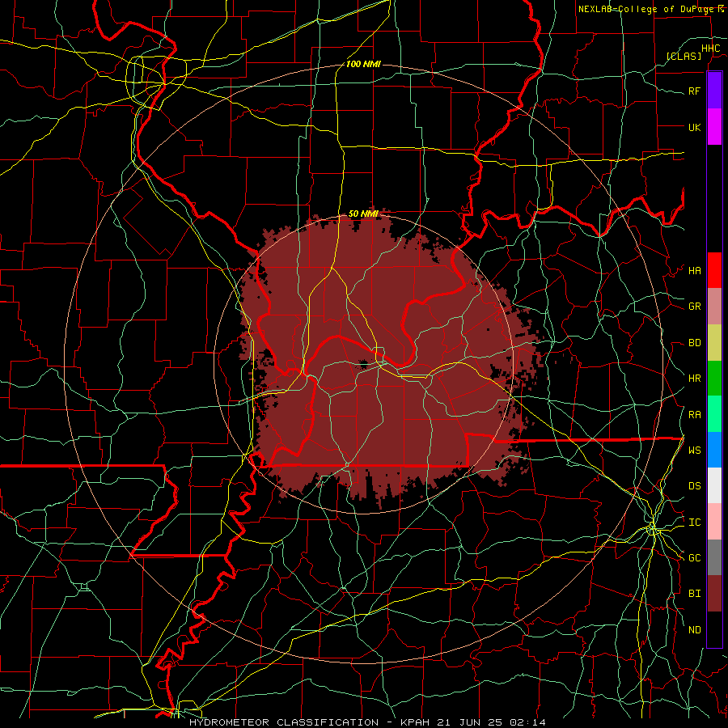Click the BI dark red legend swatch
Screen dimensions: 728x728
[714, 594]
